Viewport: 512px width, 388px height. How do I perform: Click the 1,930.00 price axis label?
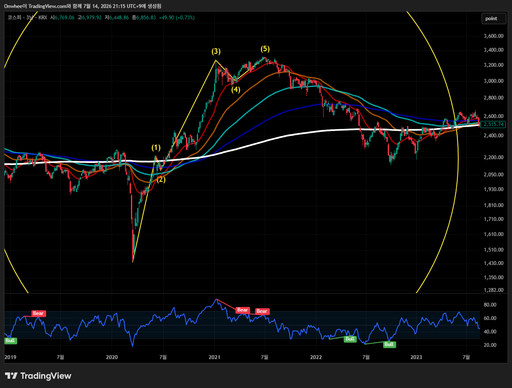(x=494, y=189)
